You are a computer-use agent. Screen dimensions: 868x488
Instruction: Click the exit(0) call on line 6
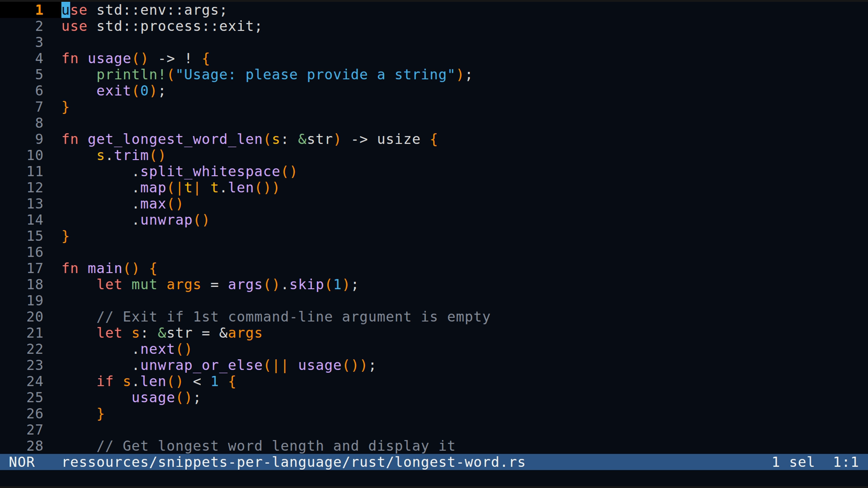pos(126,91)
